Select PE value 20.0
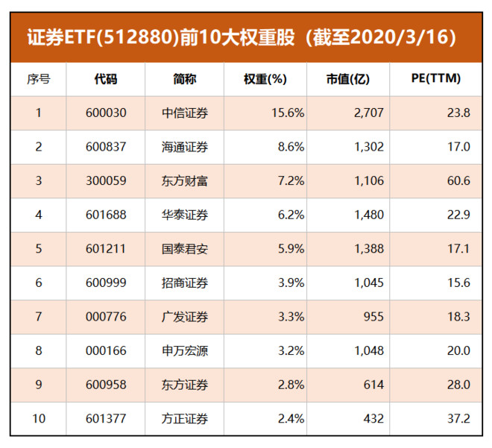The image size is (492, 448). (458, 351)
